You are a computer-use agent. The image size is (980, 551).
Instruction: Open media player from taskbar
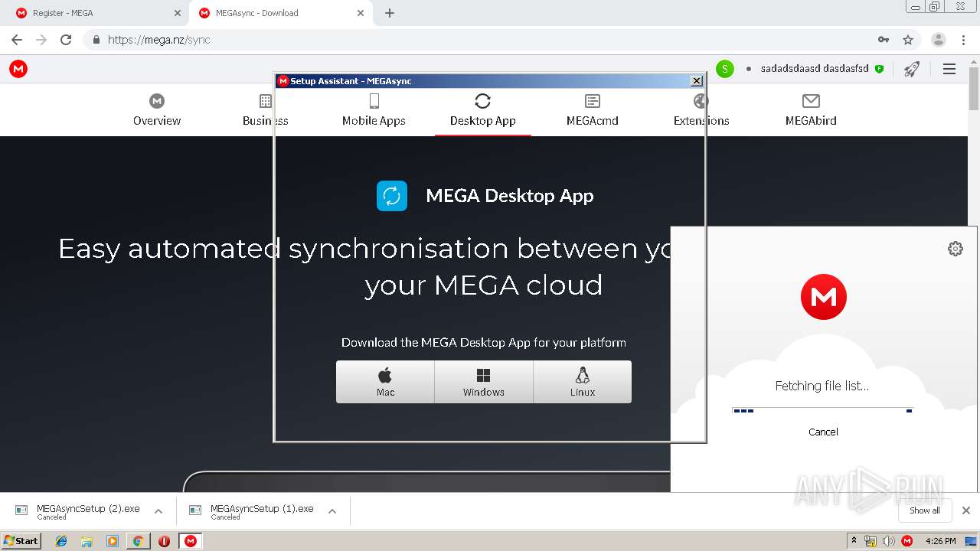tap(113, 541)
